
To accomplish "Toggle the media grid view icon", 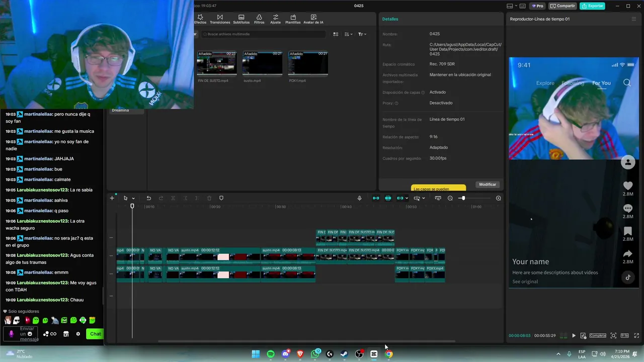I will click(x=336, y=34).
